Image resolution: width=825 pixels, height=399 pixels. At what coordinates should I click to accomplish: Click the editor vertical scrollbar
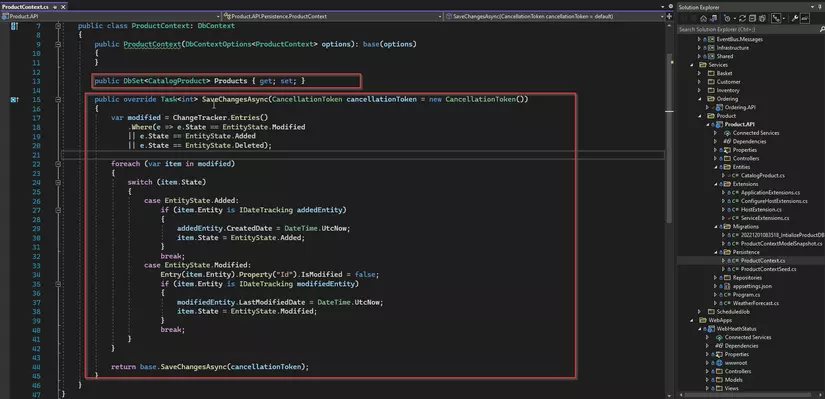point(670,137)
